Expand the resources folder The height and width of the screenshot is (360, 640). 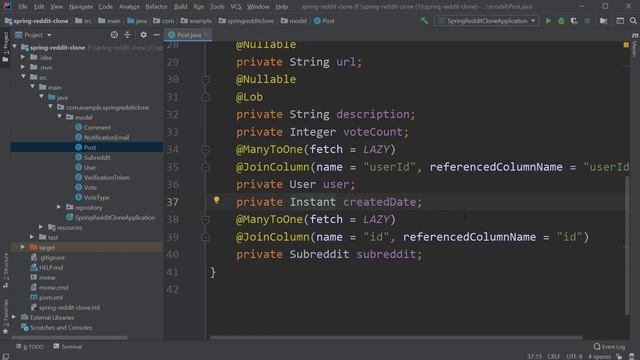tap(41, 227)
